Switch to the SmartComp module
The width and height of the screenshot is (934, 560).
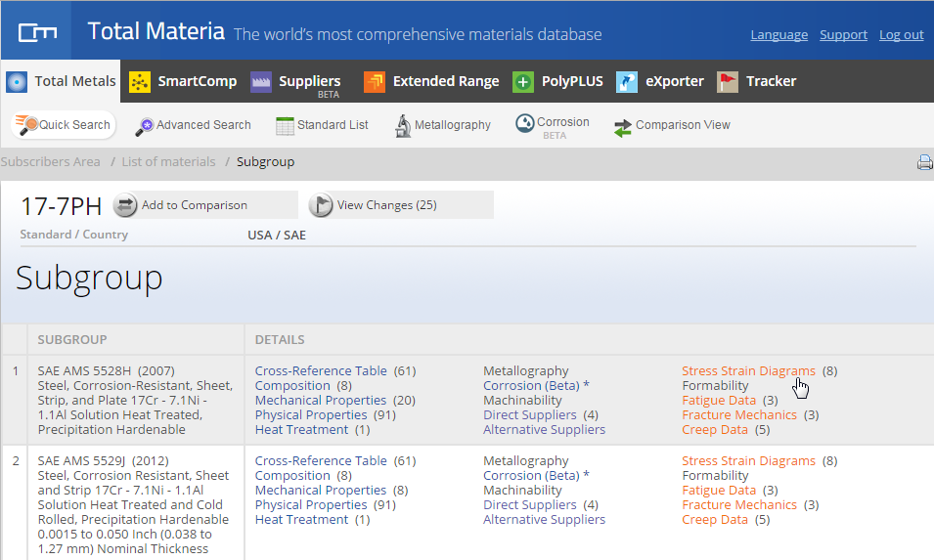183,81
